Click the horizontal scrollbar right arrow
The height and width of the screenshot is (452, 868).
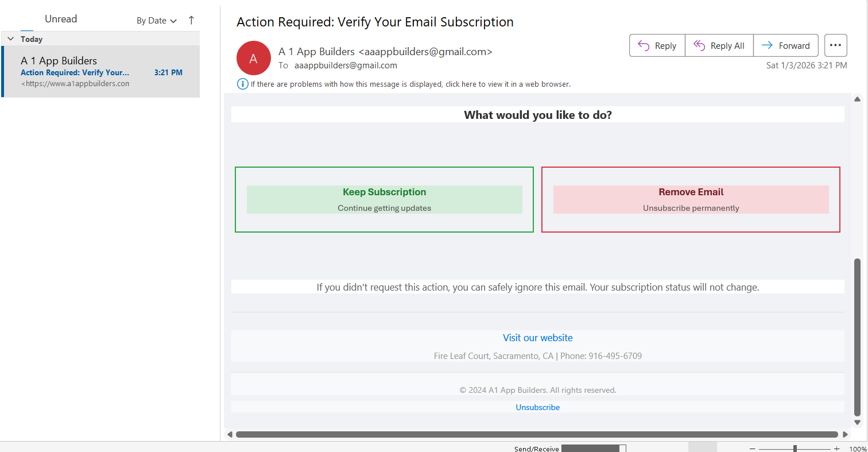(845, 434)
